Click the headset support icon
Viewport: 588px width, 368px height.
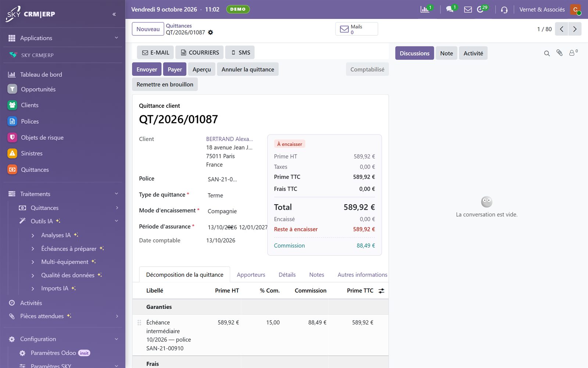coord(504,10)
